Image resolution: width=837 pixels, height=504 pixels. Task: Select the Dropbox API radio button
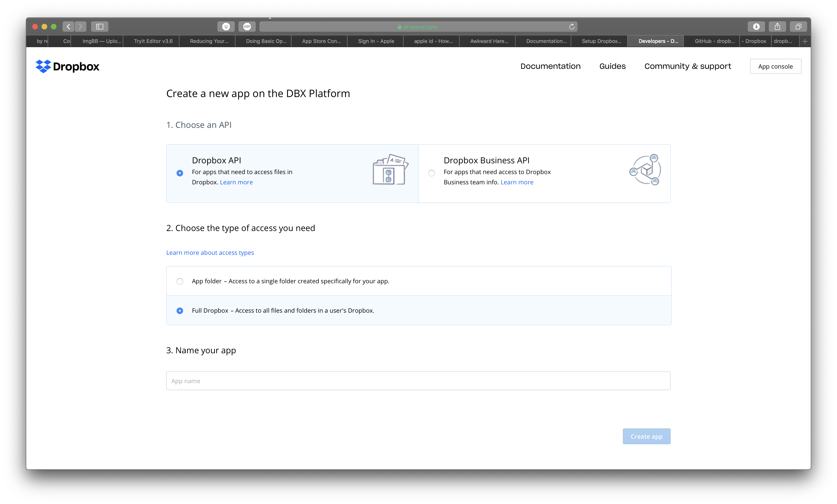(x=180, y=173)
